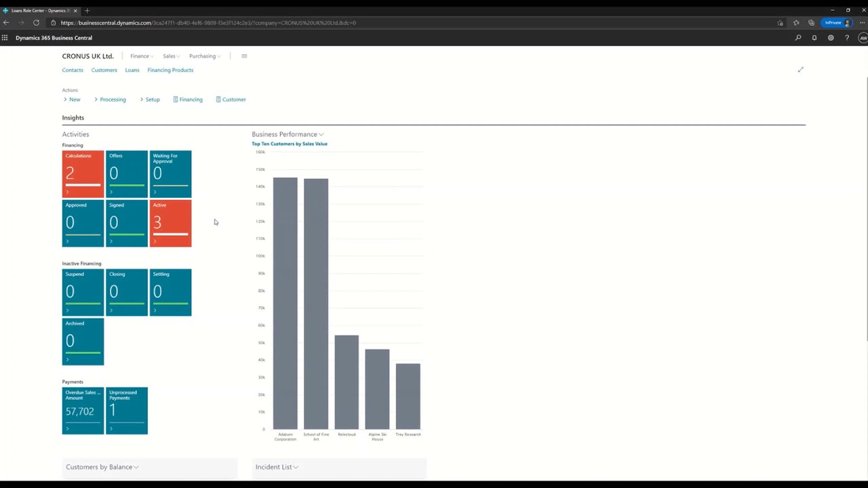
Task: Open the Approved financing tile
Action: [x=83, y=223]
